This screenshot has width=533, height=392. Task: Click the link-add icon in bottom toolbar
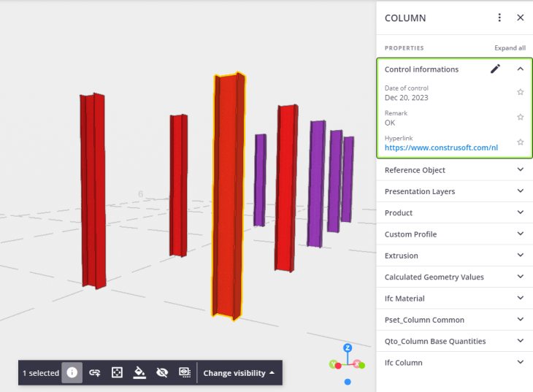95,373
